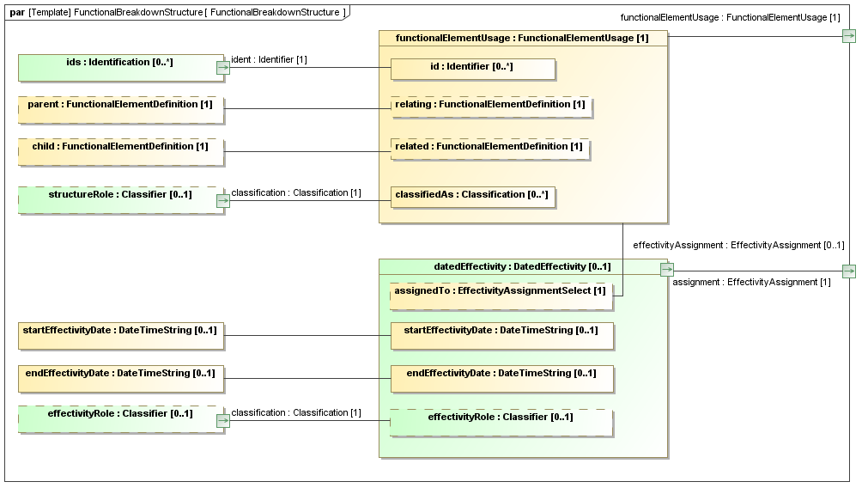This screenshot has width=868, height=494.
Task: Click the port arrow on ids Identification block
Action: click(x=222, y=68)
